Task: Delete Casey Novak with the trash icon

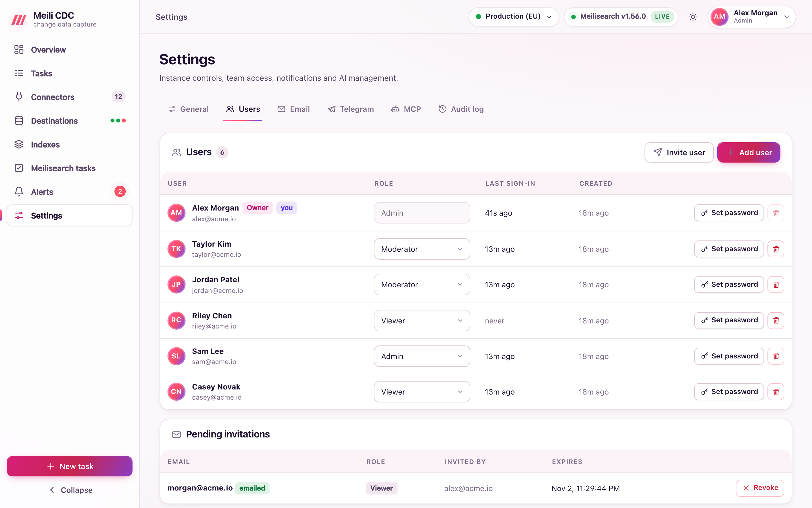Action: click(x=776, y=392)
